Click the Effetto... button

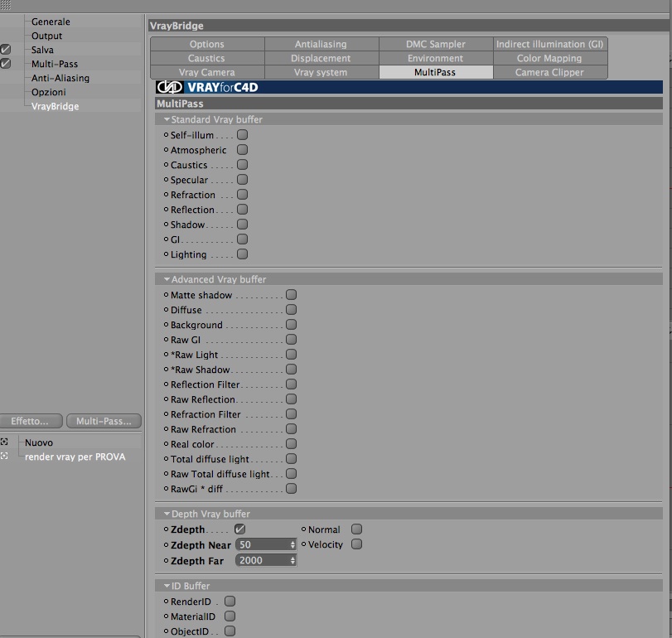click(31, 421)
